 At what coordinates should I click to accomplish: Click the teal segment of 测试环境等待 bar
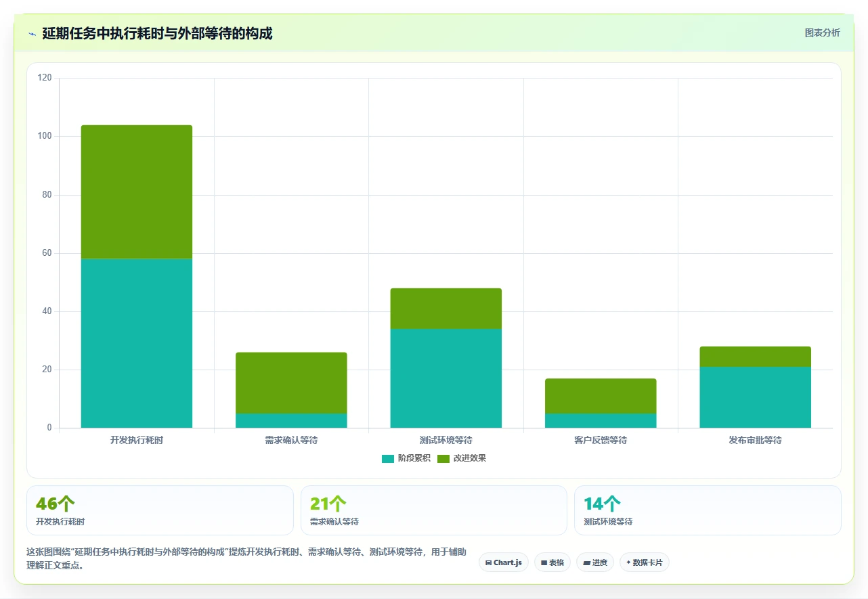446,378
